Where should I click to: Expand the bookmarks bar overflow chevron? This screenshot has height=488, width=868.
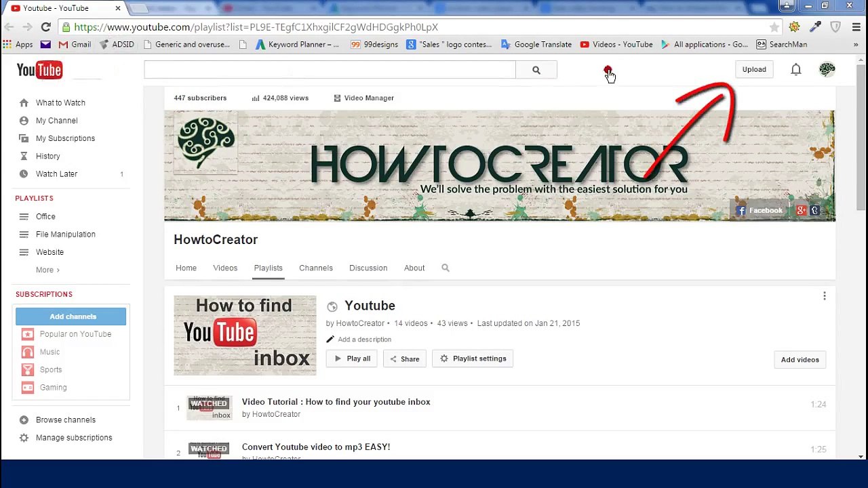(856, 44)
